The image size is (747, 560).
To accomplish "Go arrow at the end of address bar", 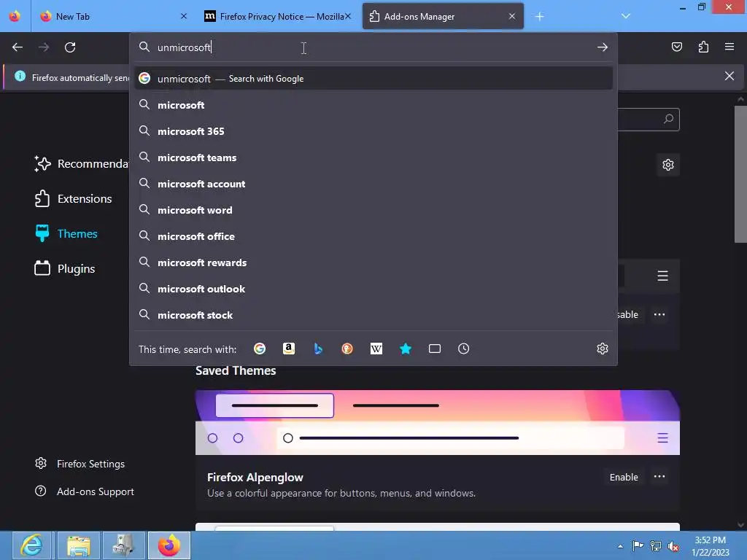I will coord(602,47).
